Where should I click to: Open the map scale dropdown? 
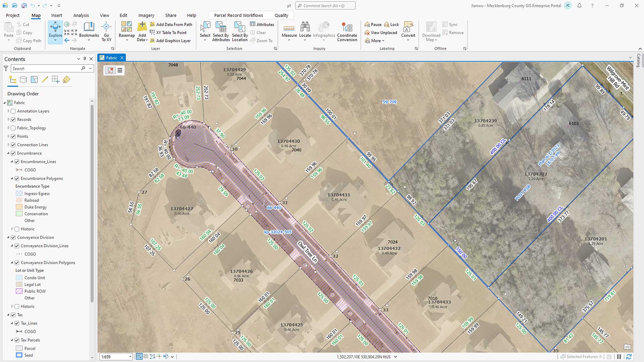coord(130,357)
